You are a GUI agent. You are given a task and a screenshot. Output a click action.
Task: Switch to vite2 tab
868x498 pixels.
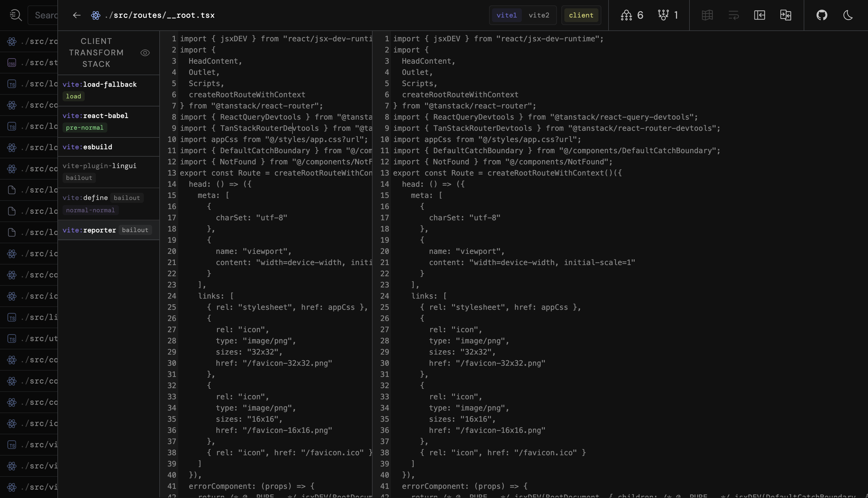(539, 15)
